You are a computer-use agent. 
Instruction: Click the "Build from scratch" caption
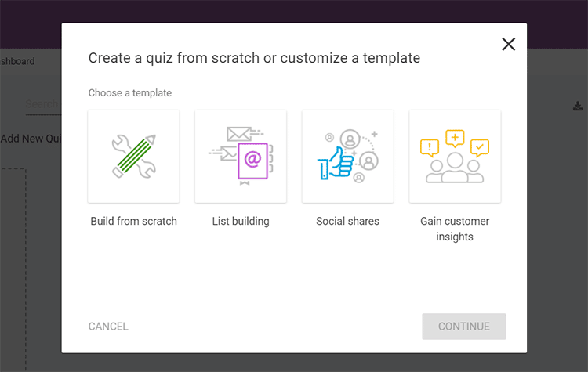[x=133, y=222]
